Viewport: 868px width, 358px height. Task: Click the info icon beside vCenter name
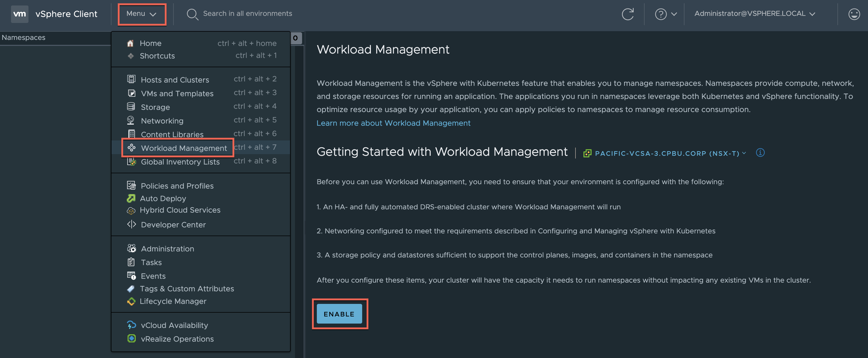(x=760, y=153)
